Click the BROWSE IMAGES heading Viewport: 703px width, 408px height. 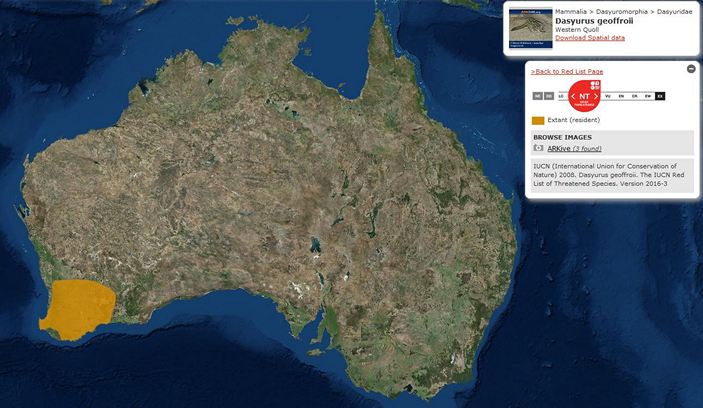click(560, 137)
